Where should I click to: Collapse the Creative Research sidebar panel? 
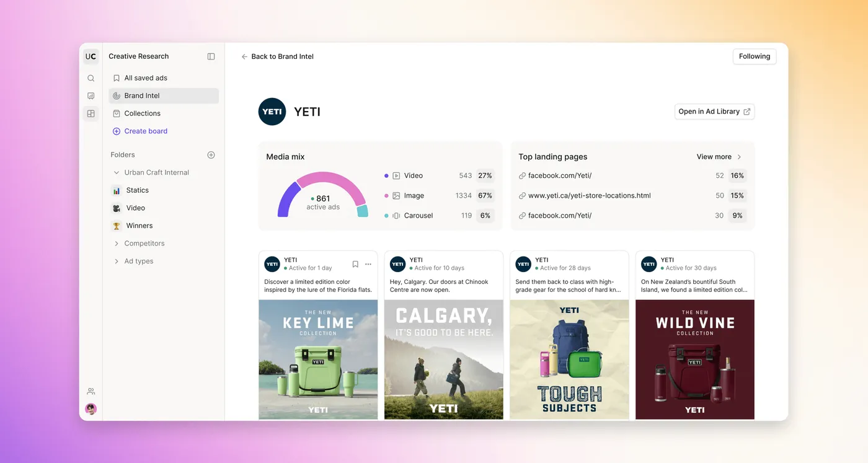point(211,56)
